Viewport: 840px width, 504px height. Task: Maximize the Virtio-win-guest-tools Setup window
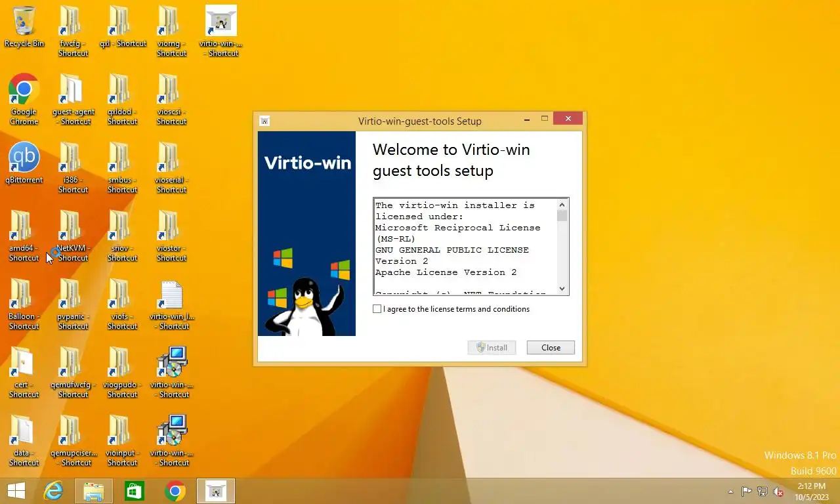tap(545, 119)
